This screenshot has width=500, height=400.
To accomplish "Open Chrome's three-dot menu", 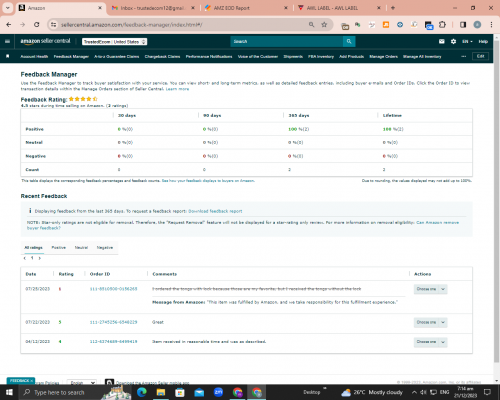I will [491, 25].
